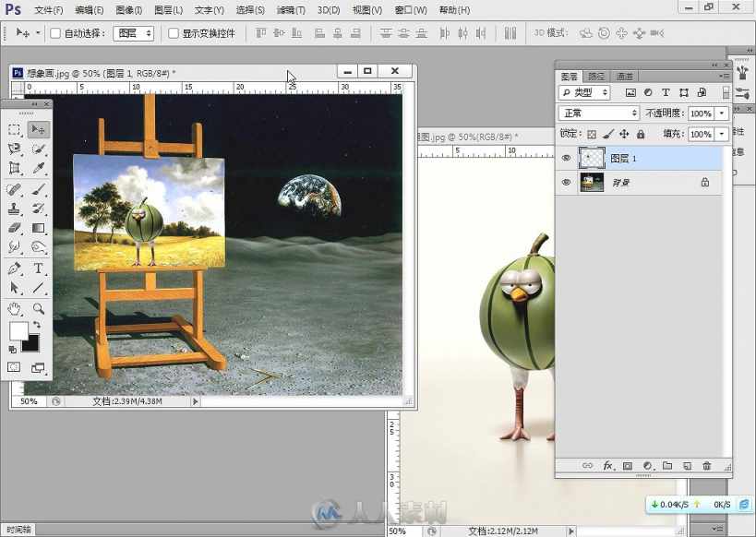756x537 pixels.
Task: Select the Spot Healing Brush tool
Action: point(14,189)
